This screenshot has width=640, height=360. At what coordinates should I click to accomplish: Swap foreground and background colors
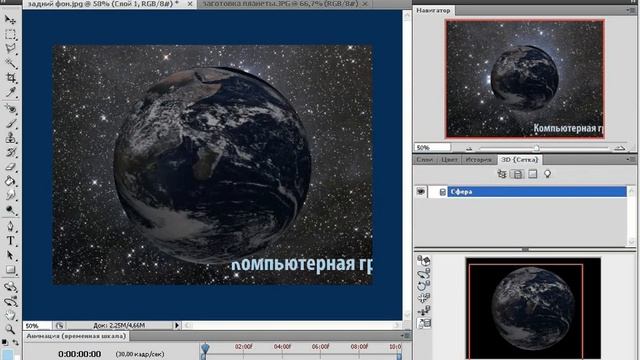point(16,342)
